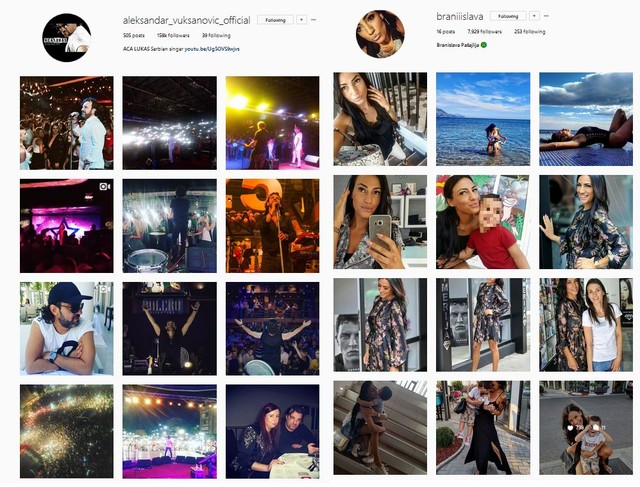View braniiislava's 253 following list
The image size is (640, 487).
point(529,31)
